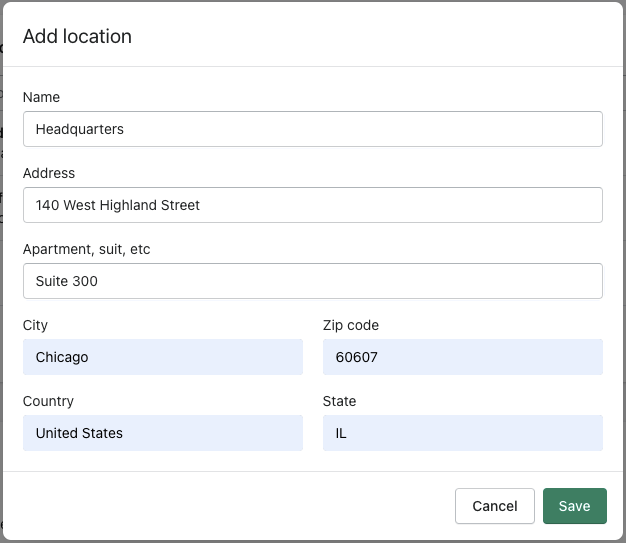
Task: Click empty header area right of title
Action: tap(400, 37)
